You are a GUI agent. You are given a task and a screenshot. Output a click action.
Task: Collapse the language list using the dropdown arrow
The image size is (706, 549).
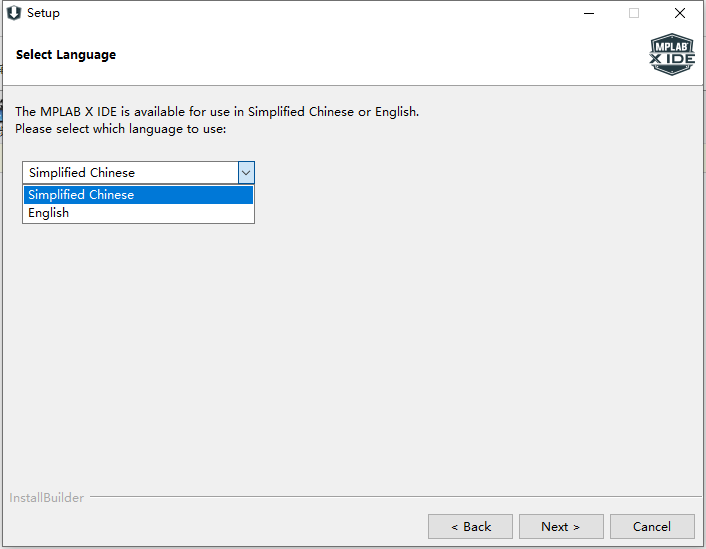(246, 172)
